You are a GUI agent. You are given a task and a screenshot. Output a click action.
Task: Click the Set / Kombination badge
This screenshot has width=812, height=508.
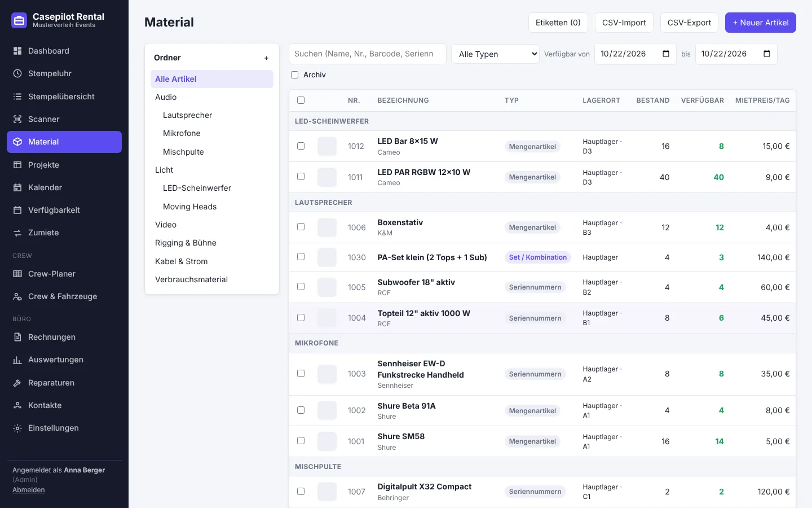coord(538,257)
